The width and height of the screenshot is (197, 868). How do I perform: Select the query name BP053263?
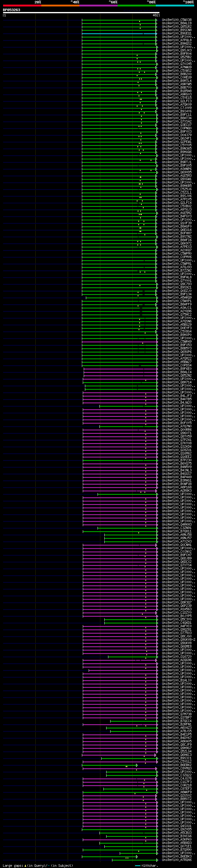[x=11, y=10]
